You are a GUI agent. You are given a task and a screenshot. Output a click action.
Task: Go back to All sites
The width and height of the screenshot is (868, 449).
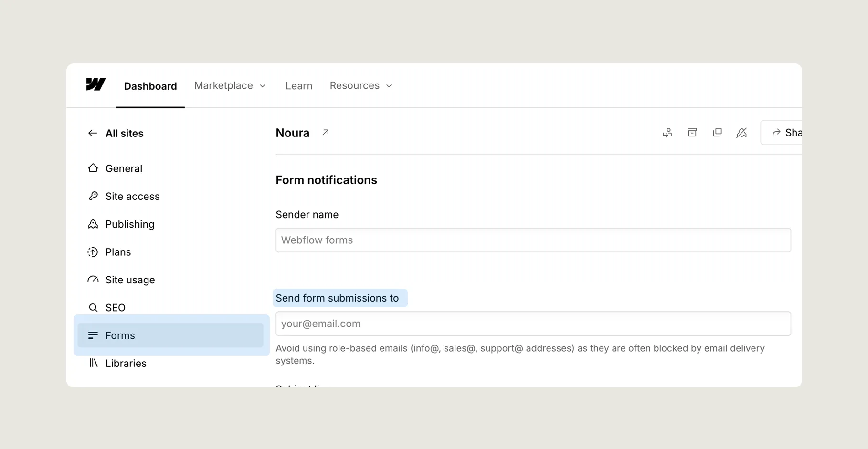[x=116, y=133]
